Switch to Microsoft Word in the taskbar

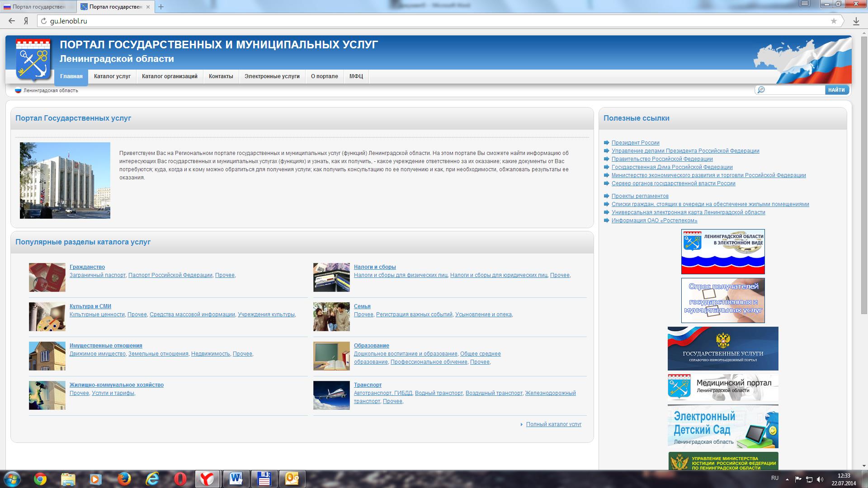coord(236,479)
